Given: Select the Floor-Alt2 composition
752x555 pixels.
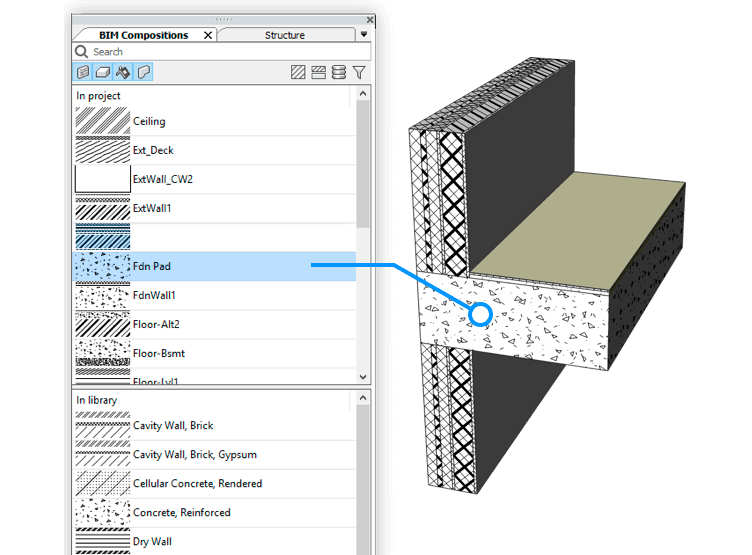Looking at the screenshot, I should tap(214, 324).
